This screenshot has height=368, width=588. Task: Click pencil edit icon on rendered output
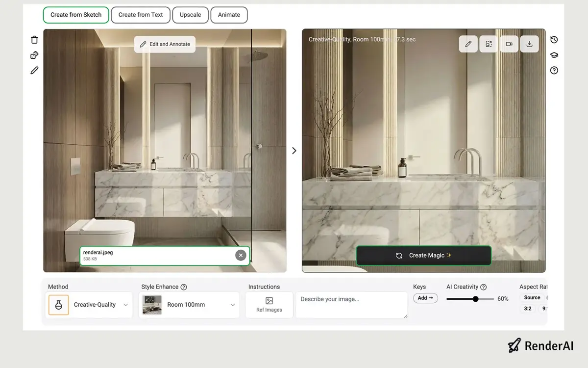468,44
